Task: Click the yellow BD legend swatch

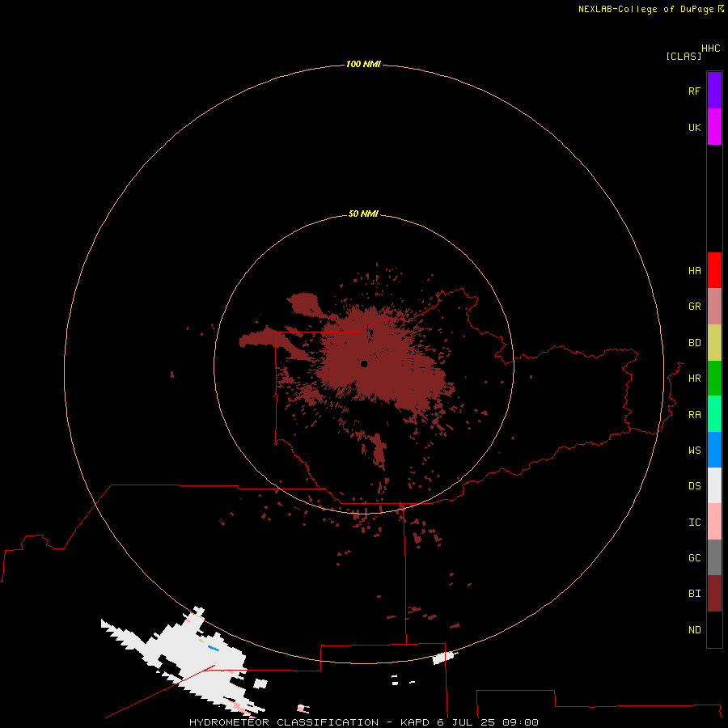Action: click(714, 343)
